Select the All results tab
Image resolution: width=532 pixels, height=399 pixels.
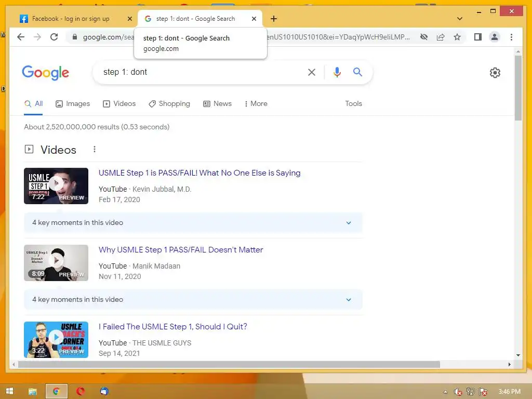(33, 104)
